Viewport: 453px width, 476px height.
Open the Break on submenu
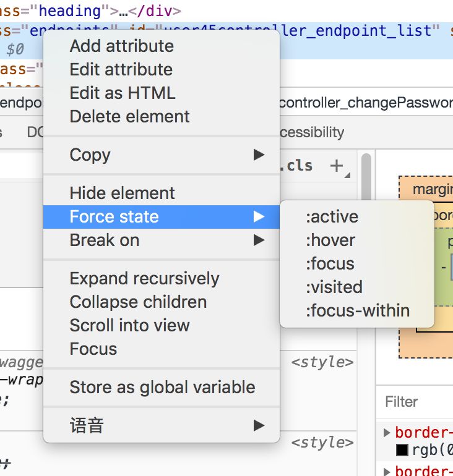[x=162, y=240]
